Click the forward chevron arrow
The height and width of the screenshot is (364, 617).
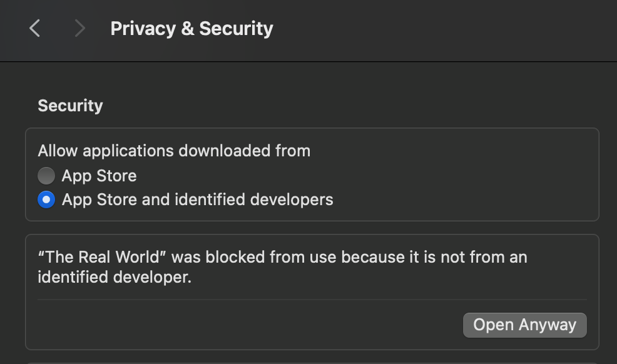[x=79, y=28]
